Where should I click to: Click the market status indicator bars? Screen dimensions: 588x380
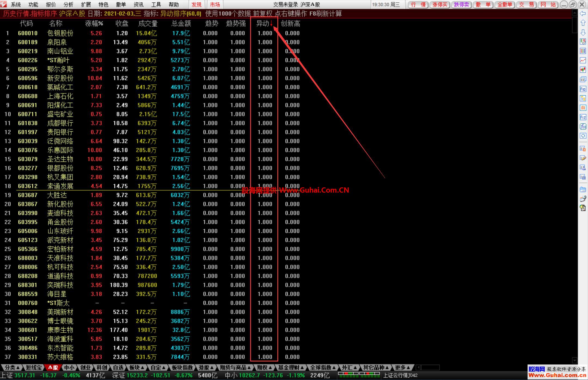point(359,375)
